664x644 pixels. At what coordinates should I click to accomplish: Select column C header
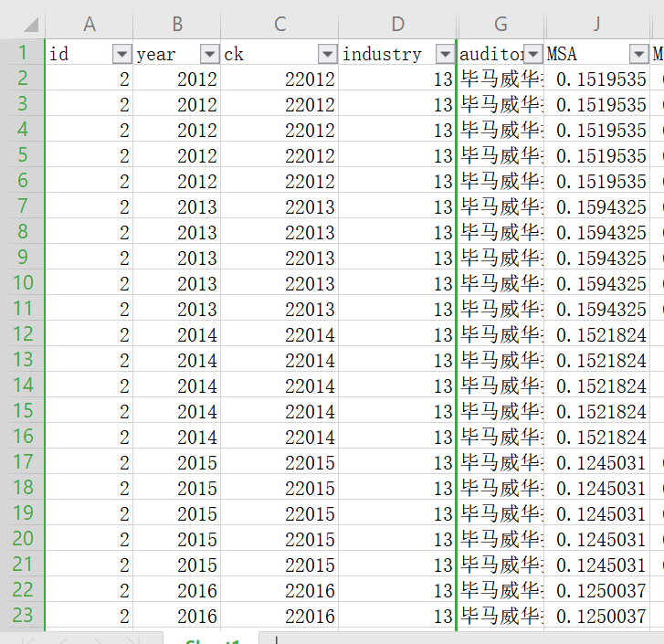point(279,24)
